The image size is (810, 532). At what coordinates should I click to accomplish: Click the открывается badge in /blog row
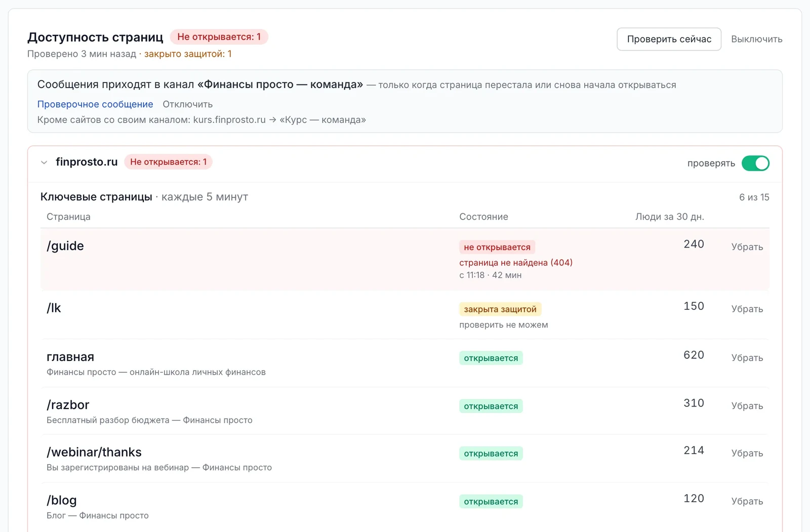(x=491, y=502)
